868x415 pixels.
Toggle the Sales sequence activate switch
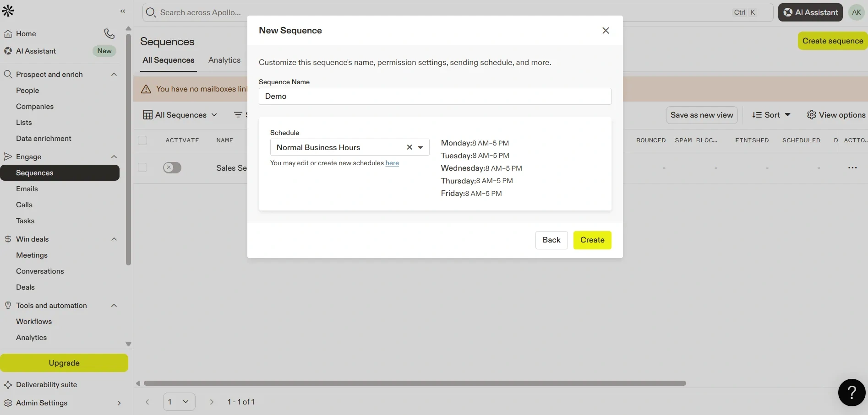tap(172, 168)
